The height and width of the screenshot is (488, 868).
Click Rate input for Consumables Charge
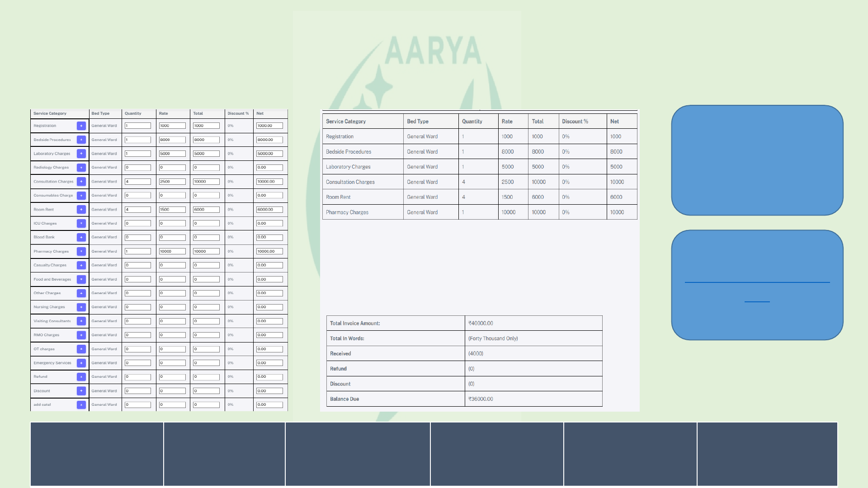(172, 196)
